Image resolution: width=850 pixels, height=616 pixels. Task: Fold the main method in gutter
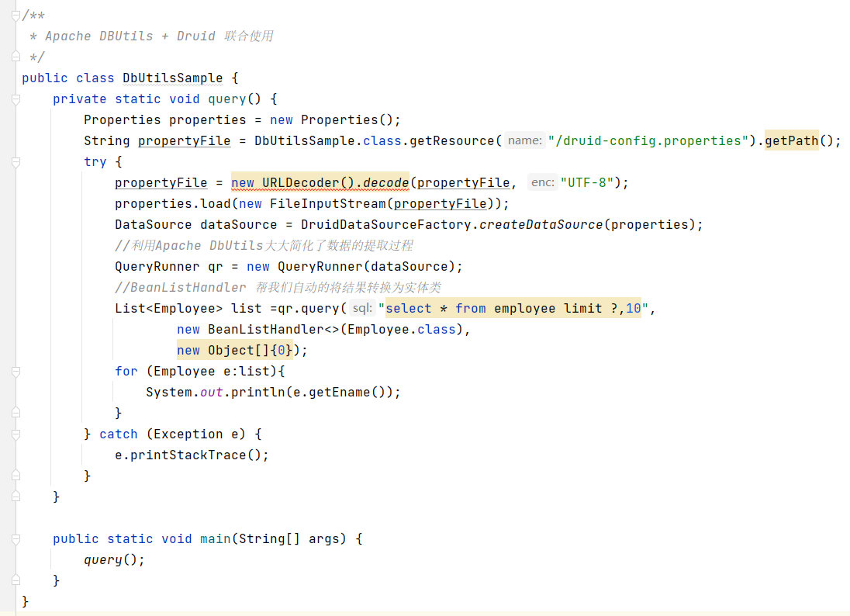tap(16, 539)
